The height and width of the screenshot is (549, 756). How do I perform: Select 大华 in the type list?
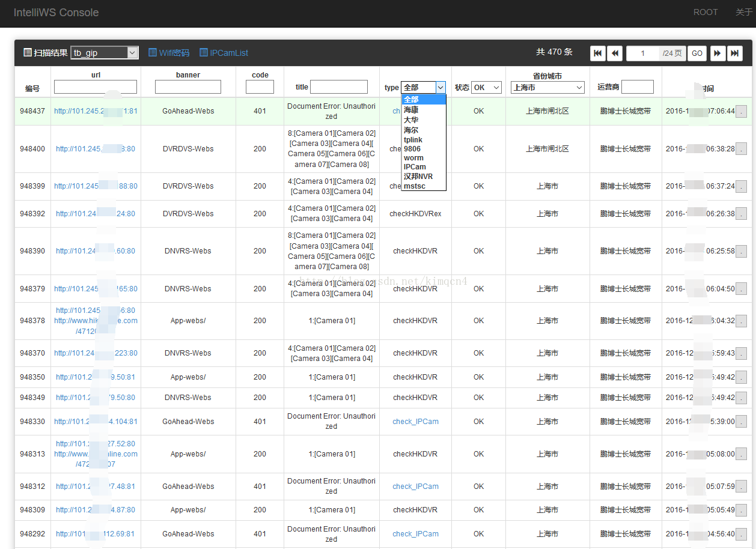pos(424,120)
